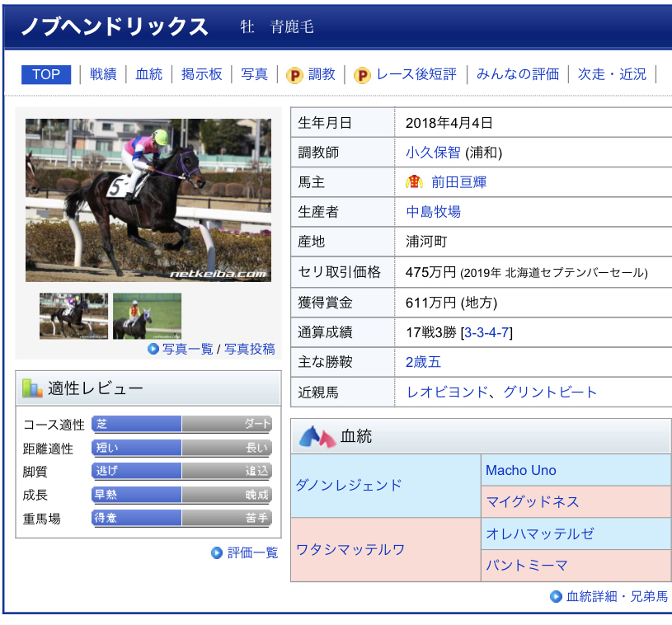Select second thumbnail with green turf

pos(147,317)
